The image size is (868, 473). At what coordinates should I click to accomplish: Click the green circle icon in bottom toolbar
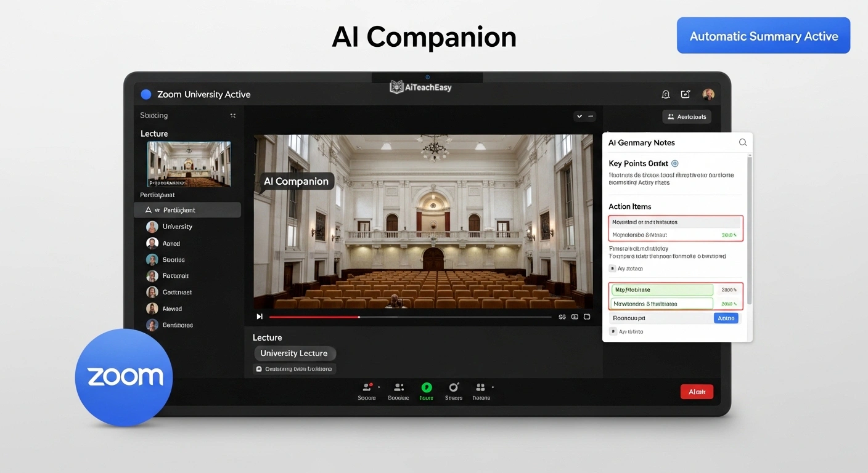pos(426,387)
